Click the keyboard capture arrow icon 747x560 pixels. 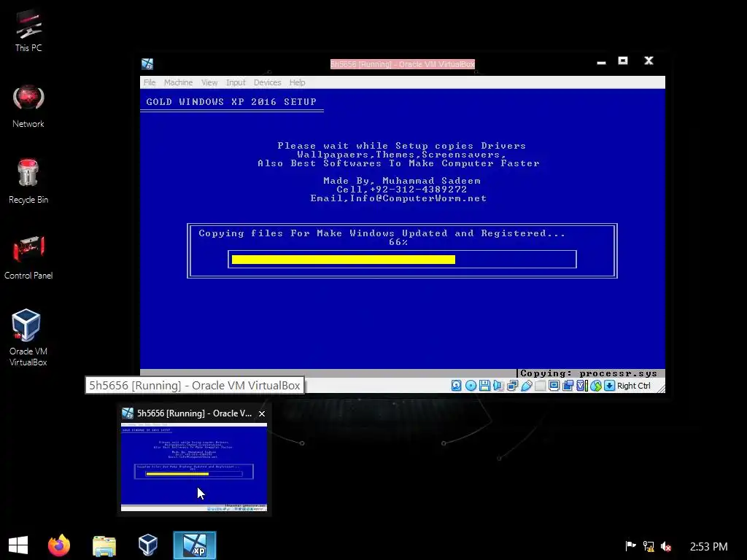[609, 386]
